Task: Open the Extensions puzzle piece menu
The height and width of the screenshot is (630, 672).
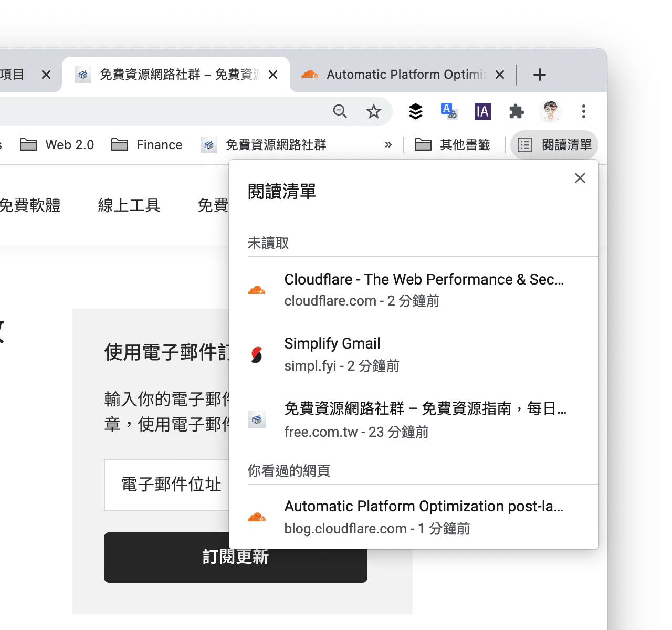Action: [x=517, y=111]
